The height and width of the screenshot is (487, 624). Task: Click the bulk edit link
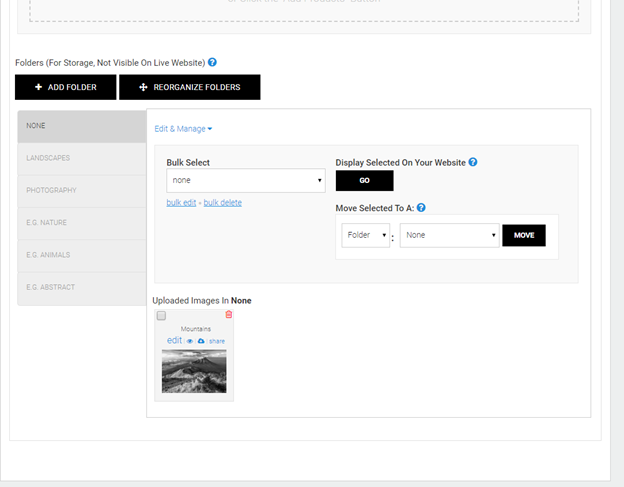182,203
